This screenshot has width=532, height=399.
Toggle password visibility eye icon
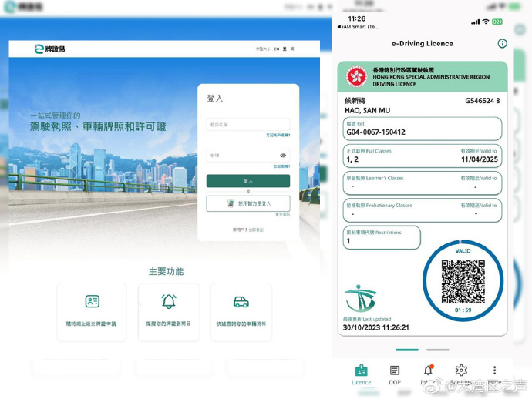pyautogui.click(x=283, y=156)
